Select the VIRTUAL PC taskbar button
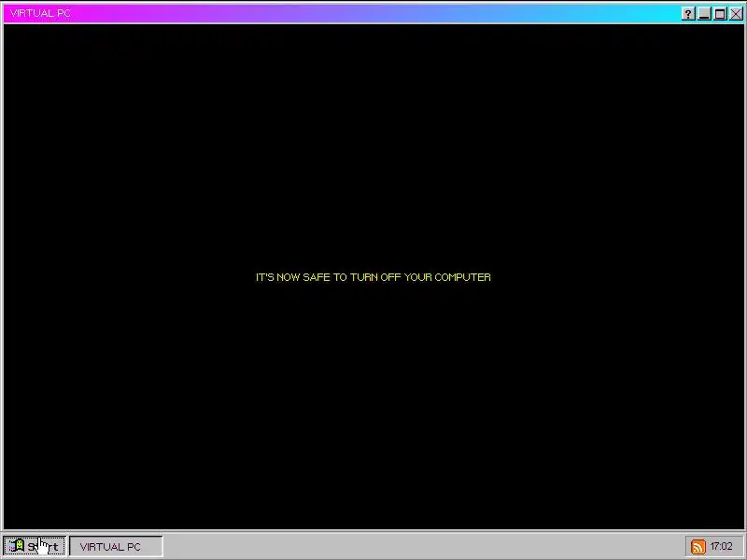 [116, 546]
